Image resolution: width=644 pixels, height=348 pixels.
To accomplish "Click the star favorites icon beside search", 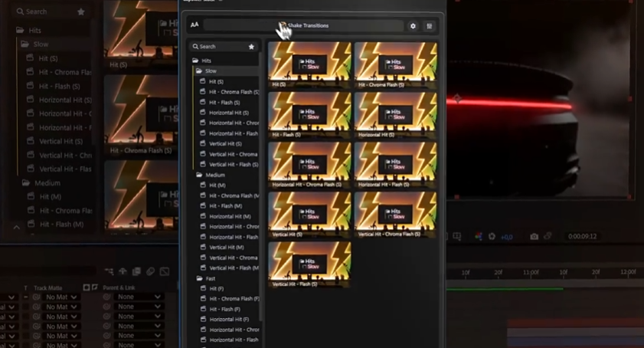I will pos(251,47).
